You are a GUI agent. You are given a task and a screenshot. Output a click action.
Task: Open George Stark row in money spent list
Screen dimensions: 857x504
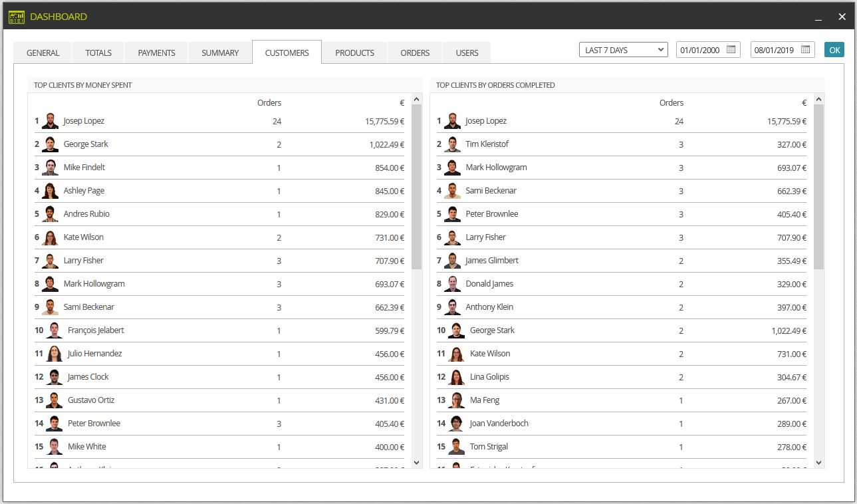click(x=219, y=144)
